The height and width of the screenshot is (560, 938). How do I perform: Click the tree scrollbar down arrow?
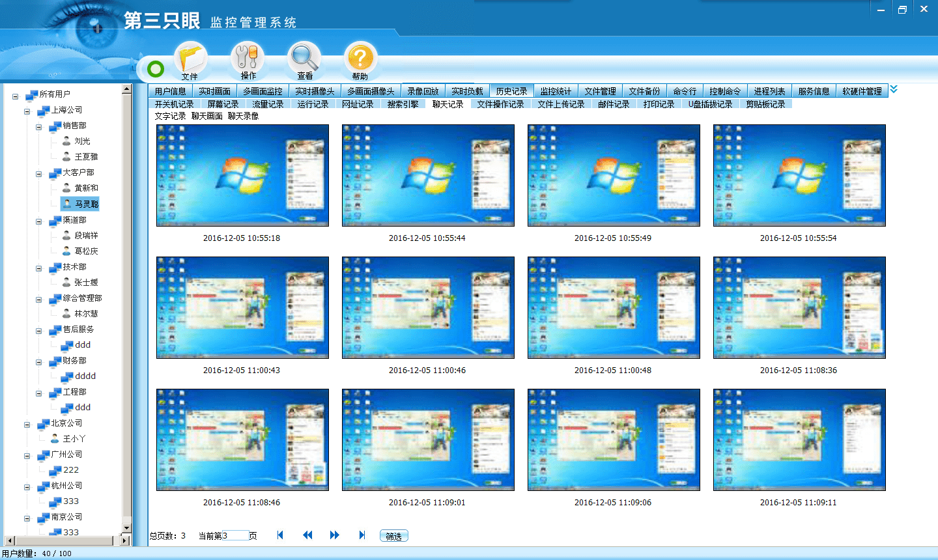point(127,528)
